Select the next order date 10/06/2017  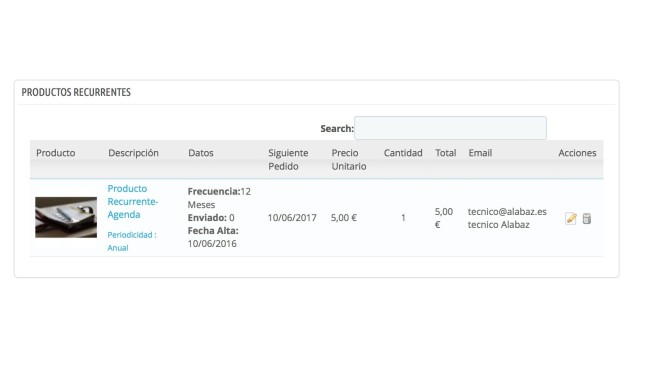(292, 218)
